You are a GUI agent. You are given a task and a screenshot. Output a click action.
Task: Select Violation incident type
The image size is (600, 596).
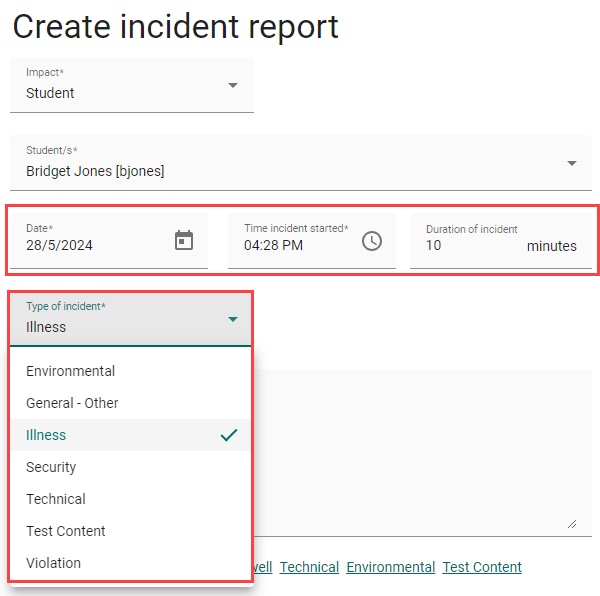click(x=53, y=563)
